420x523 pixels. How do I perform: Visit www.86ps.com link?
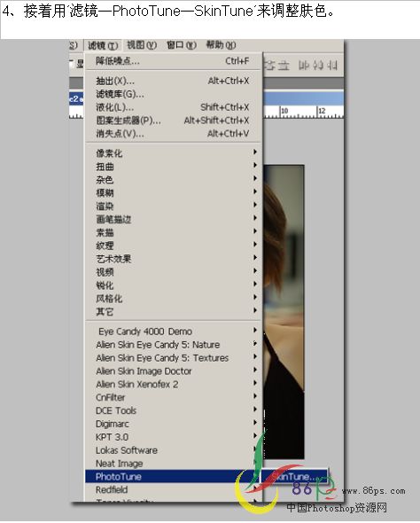373,491
